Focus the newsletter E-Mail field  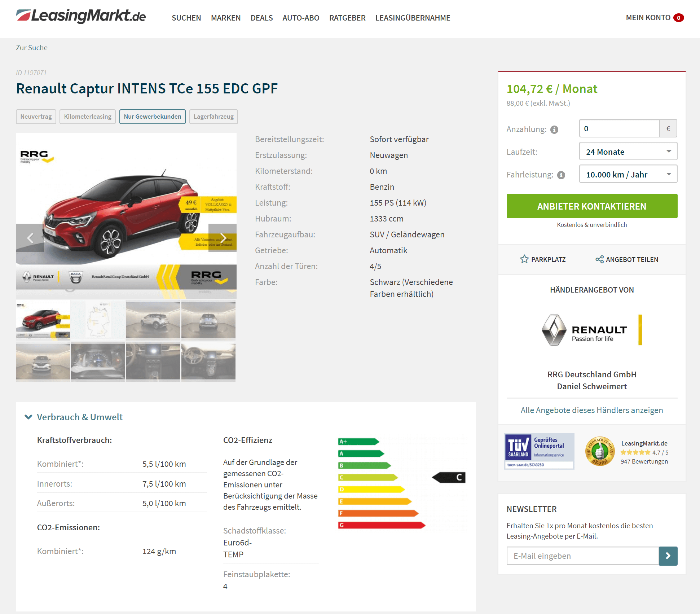(583, 556)
